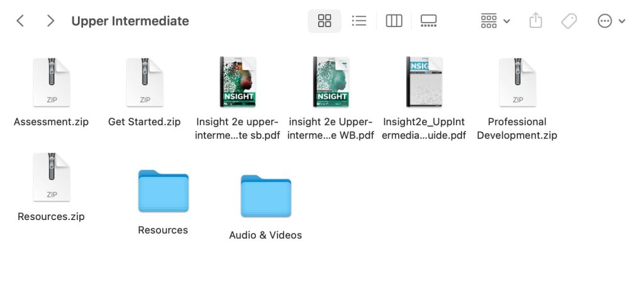Select the Resources.zip file icon
Image resolution: width=644 pixels, height=308 pixels.
51,177
